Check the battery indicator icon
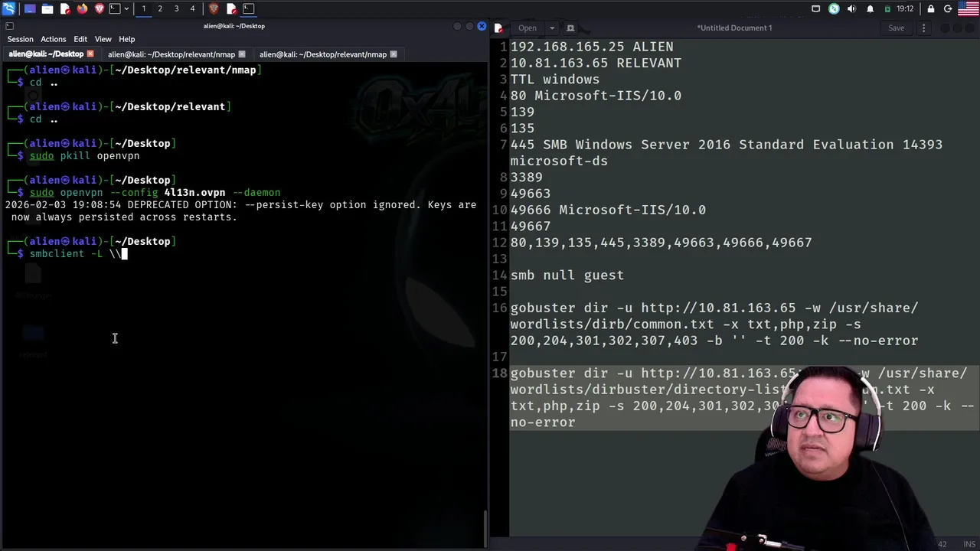This screenshot has width=980, height=551. pos(887,8)
